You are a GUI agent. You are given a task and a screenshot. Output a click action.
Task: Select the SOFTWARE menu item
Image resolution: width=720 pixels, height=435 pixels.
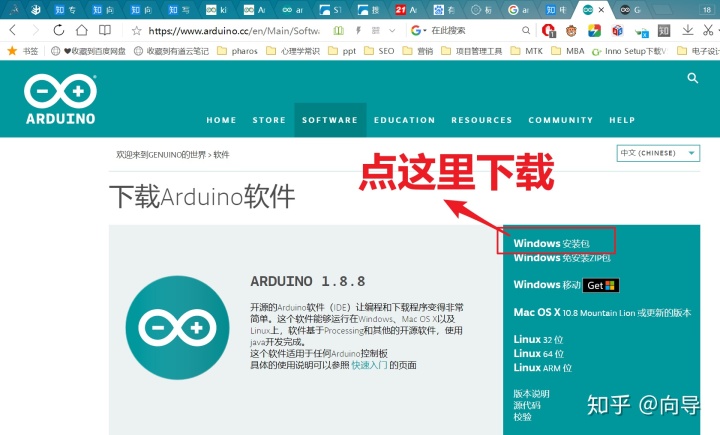[330, 120]
